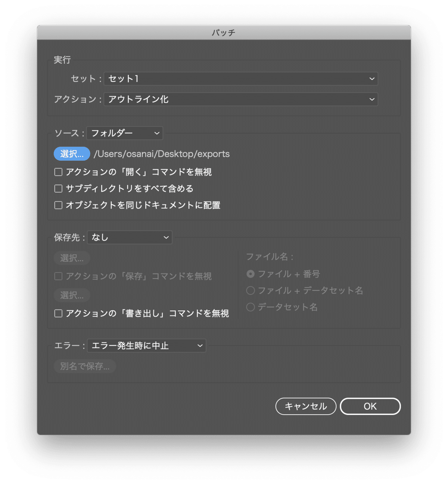Toggle the アクションの「保存」コマンドを無視 checkbox
This screenshot has height=484, width=448.
pyautogui.click(x=58, y=276)
